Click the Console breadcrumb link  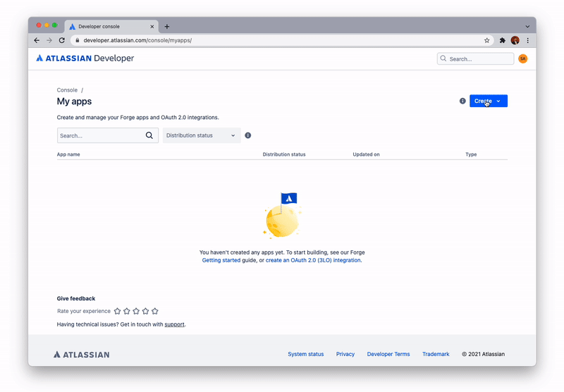pos(67,90)
